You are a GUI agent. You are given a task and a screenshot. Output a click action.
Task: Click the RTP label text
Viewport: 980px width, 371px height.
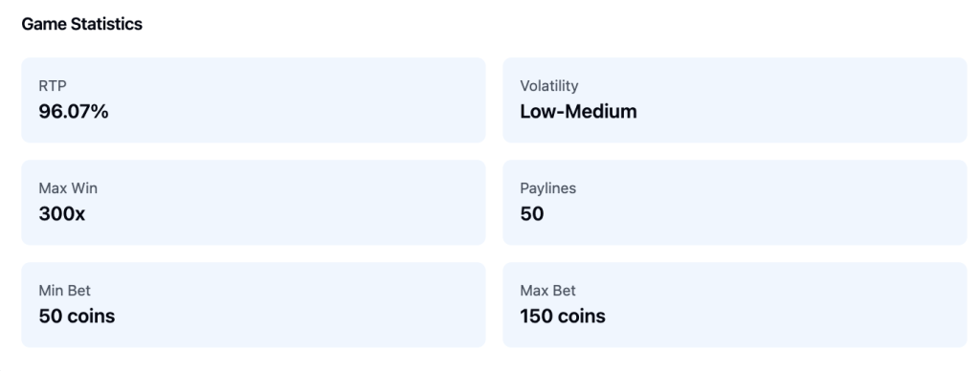tap(53, 86)
